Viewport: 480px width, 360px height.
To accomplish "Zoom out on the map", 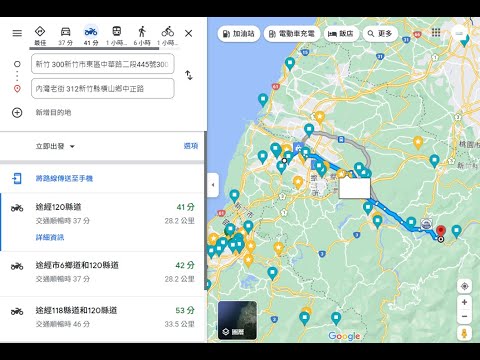I will pyautogui.click(x=464, y=317).
